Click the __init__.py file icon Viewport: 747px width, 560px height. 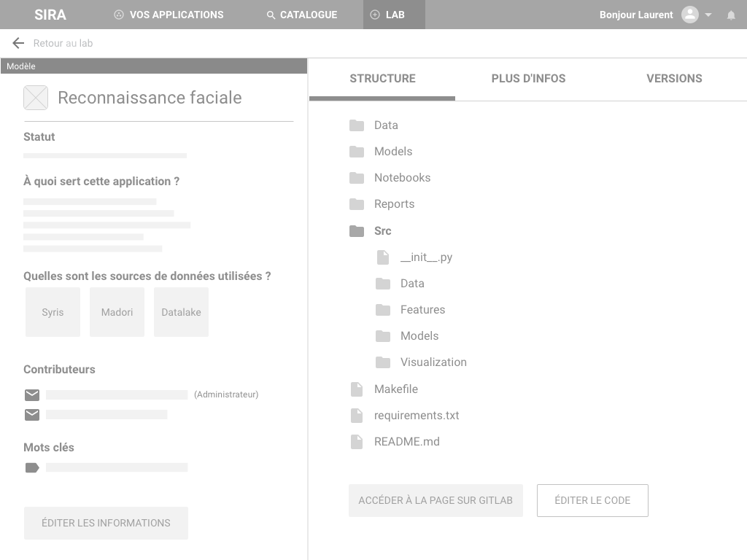[383, 257]
